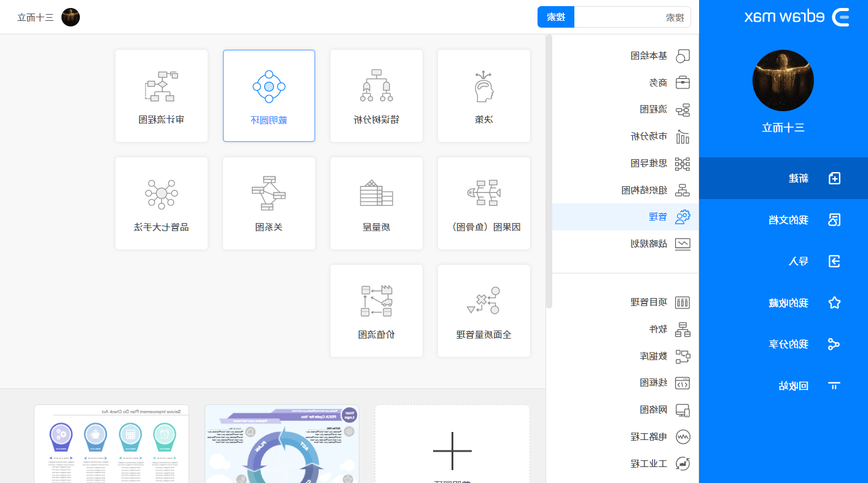The width and height of the screenshot is (868, 483).
Task: Open 我的分享 share icon in sidebar
Action: (834, 344)
